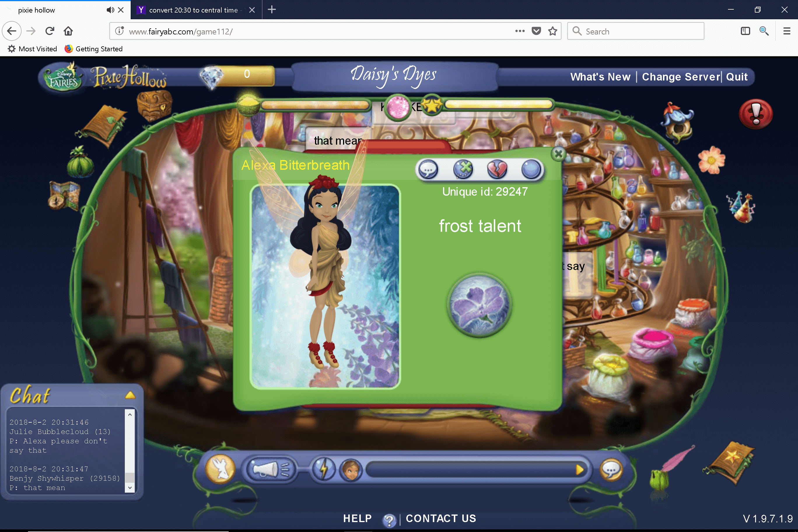
Task: Open chat with Alexa Bitterbreath on her profile
Action: (427, 170)
